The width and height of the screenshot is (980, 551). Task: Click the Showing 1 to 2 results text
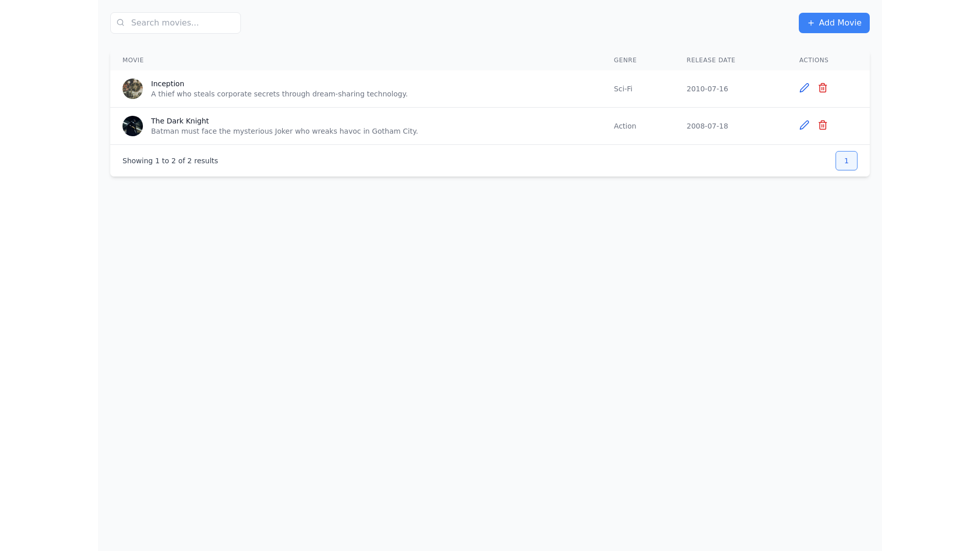click(x=170, y=161)
